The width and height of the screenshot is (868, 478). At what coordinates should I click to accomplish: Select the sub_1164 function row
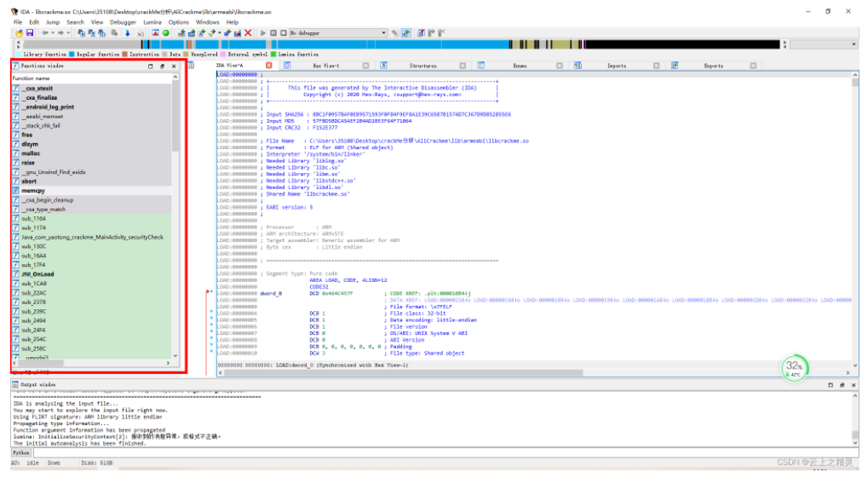(x=91, y=219)
